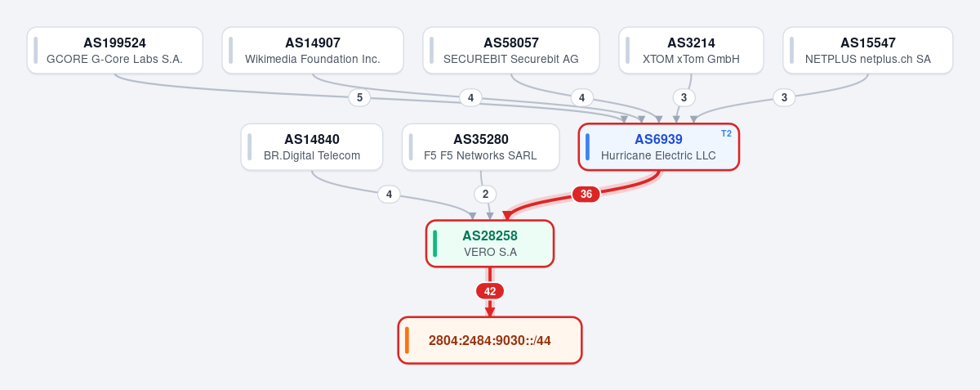Open the AS58057 SECUREBIT node

[x=511, y=51]
